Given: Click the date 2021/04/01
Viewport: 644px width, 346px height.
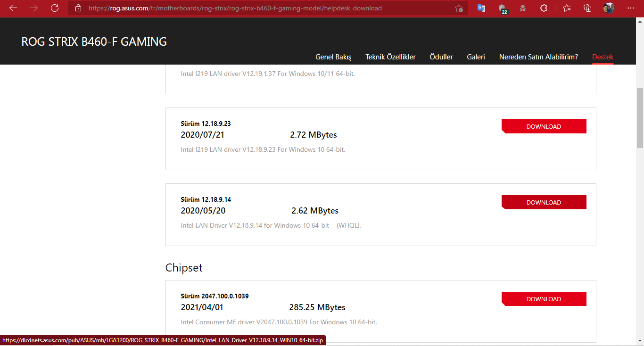Looking at the screenshot, I should pos(202,307).
